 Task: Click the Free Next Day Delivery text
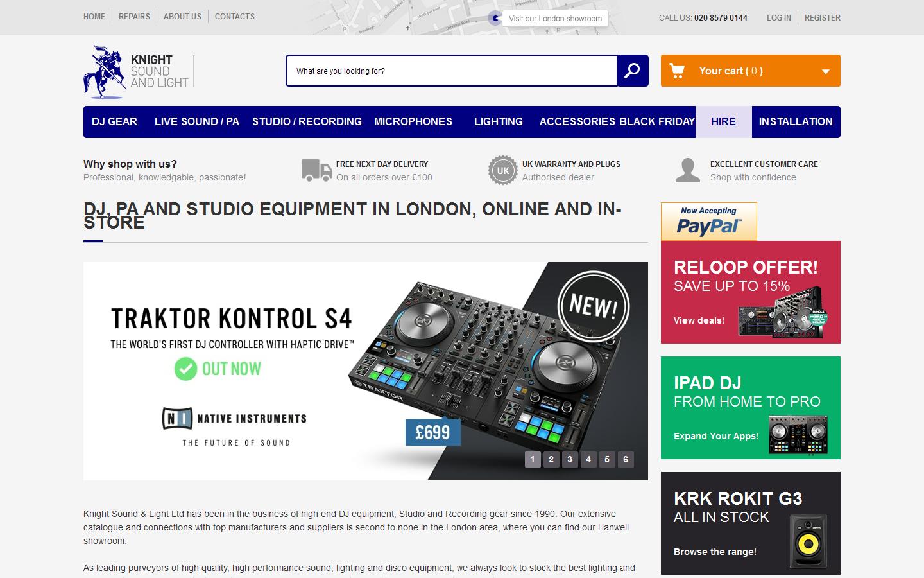(x=382, y=164)
